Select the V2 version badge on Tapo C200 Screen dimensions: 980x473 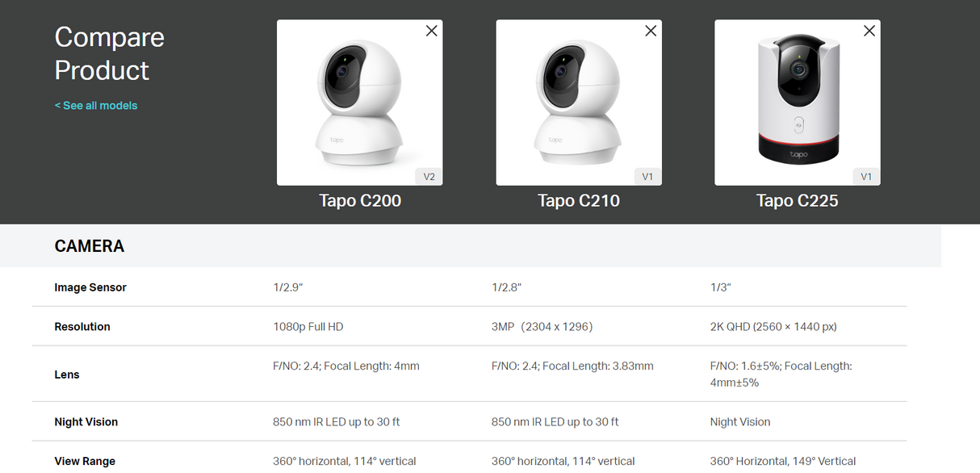(429, 176)
